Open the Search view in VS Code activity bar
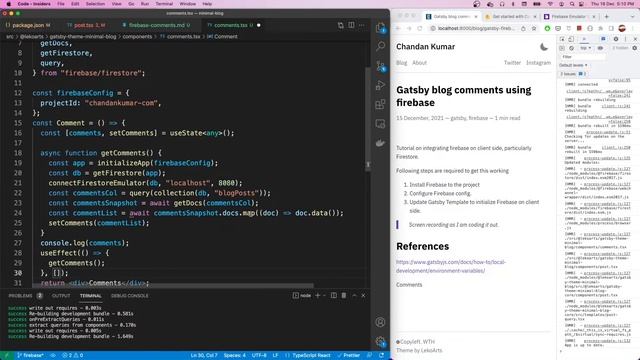640x360 pixels. pyautogui.click(x=380, y=46)
